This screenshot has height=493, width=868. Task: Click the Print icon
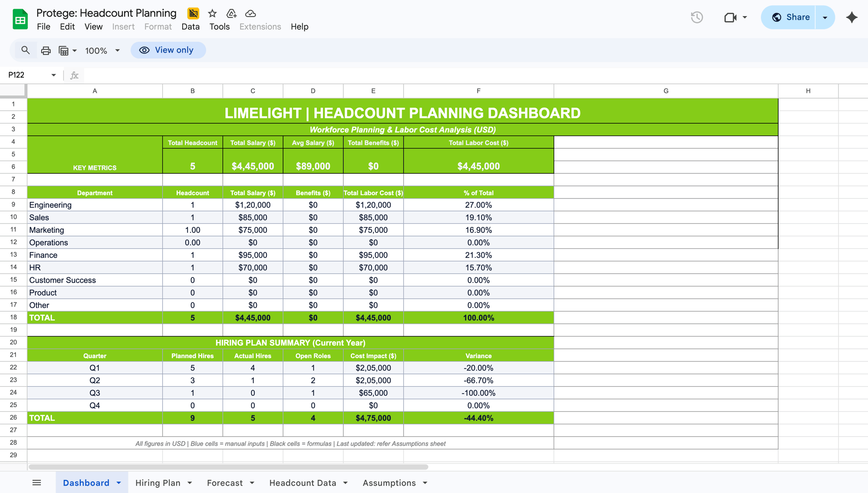[x=46, y=50]
